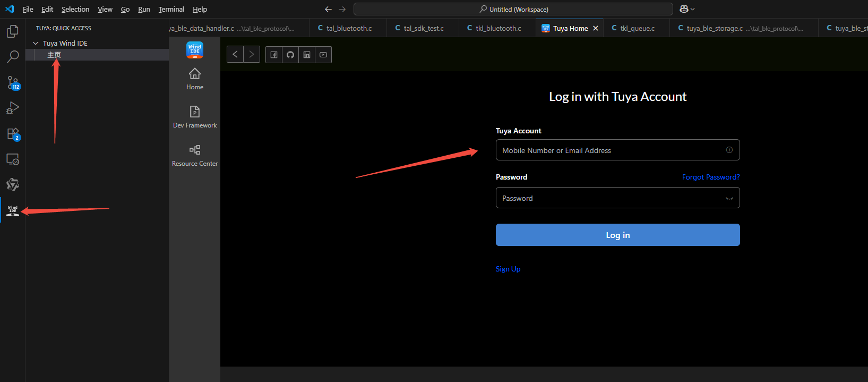Click the GitHub icon in Tuya toolbar
The height and width of the screenshot is (382, 868).
click(x=290, y=55)
